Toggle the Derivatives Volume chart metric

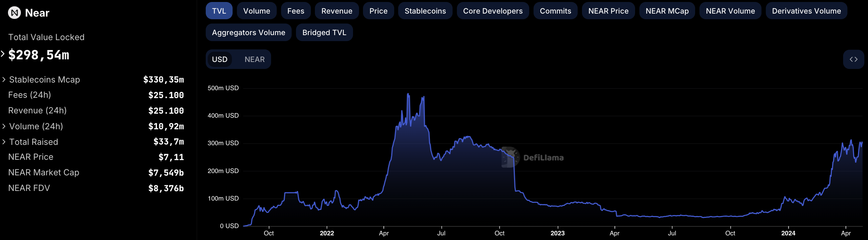[x=807, y=11]
